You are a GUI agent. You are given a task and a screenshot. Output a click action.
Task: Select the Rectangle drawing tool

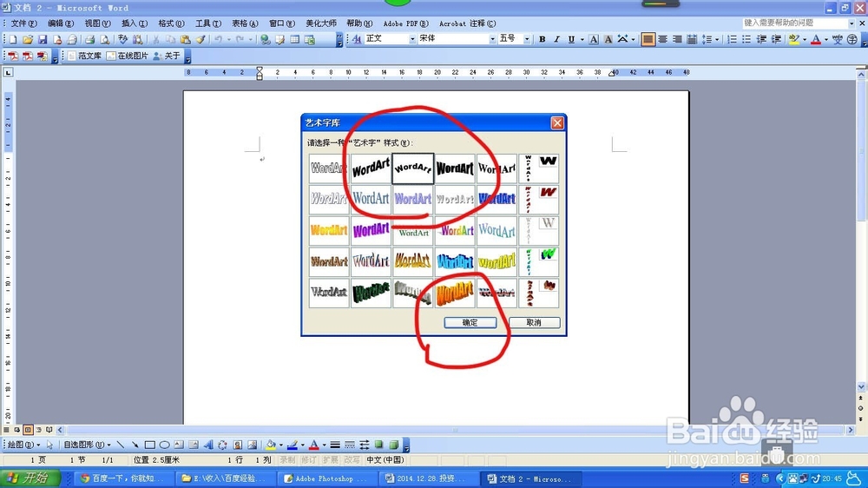(149, 445)
